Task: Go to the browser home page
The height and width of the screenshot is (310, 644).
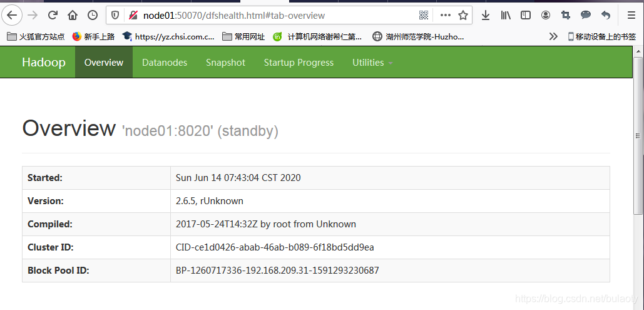Action: pyautogui.click(x=73, y=15)
